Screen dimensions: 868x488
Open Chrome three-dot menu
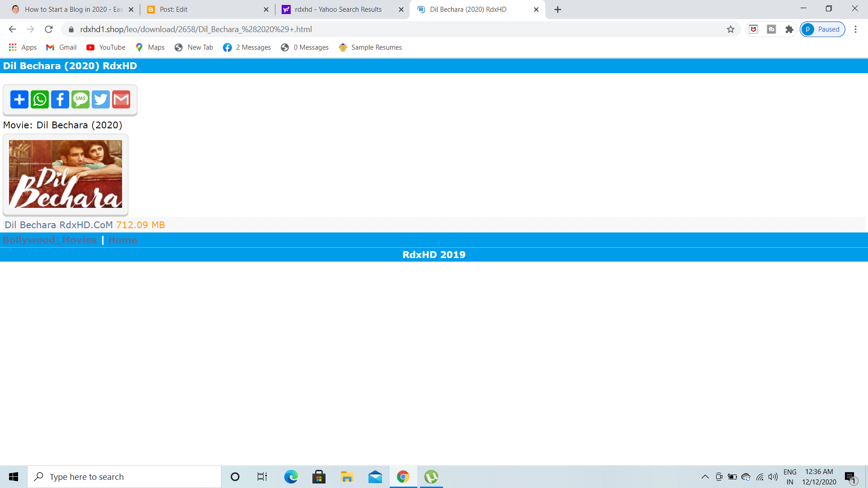[x=855, y=29]
